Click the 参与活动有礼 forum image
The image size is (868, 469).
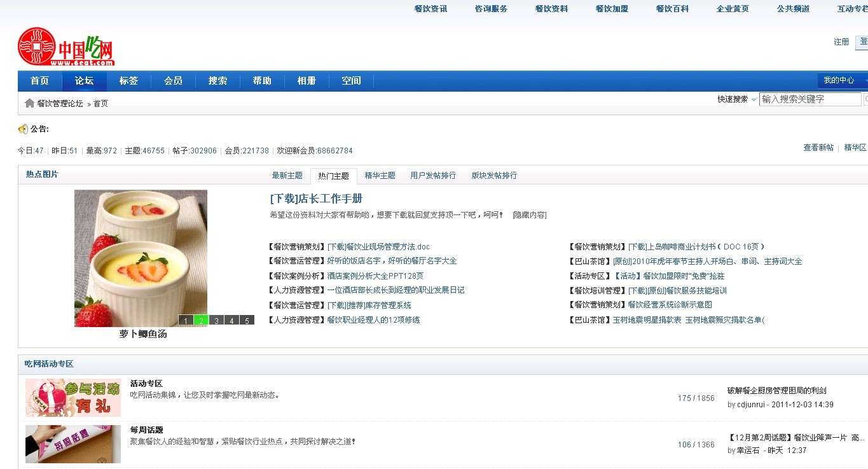tap(73, 398)
